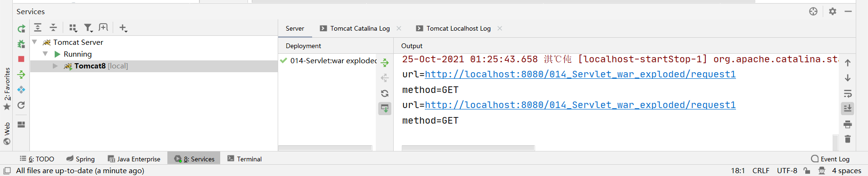Open Services panel gear settings

pos(833,11)
